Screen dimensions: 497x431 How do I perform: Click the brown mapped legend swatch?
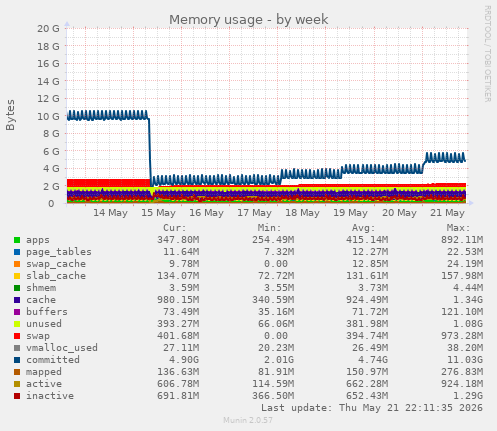coord(17,372)
